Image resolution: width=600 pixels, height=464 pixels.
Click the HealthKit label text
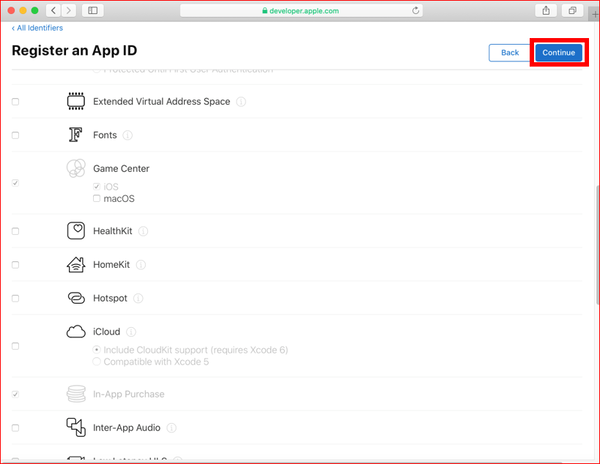[x=112, y=231]
